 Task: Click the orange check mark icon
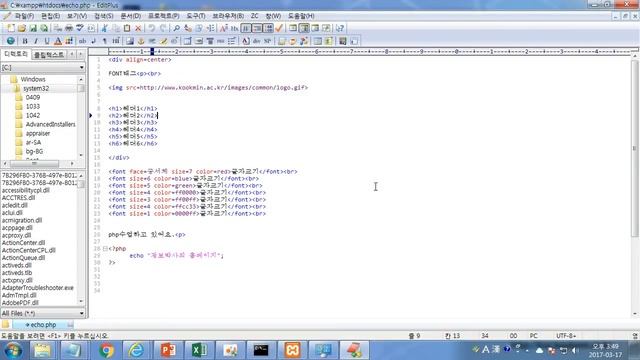279,28
